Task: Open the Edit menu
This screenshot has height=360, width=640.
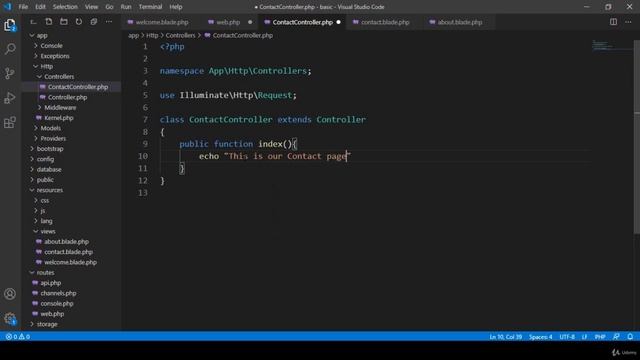Action: point(40,7)
